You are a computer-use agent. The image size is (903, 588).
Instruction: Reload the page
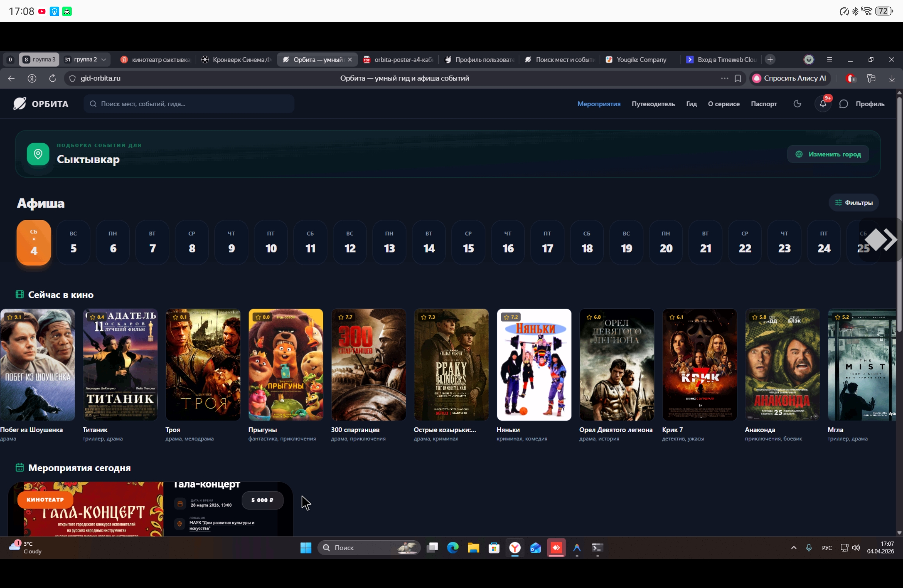pos(53,78)
